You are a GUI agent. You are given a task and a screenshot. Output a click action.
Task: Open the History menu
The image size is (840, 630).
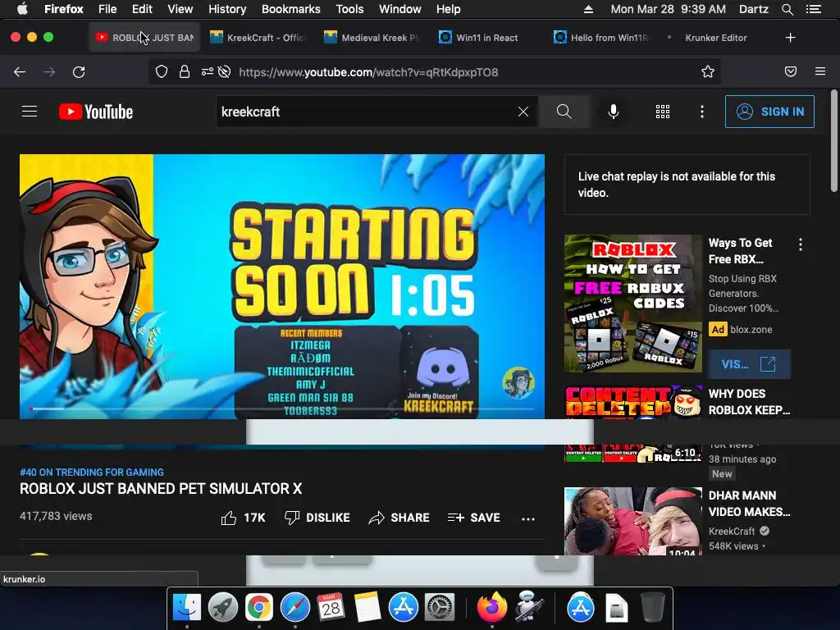227,9
